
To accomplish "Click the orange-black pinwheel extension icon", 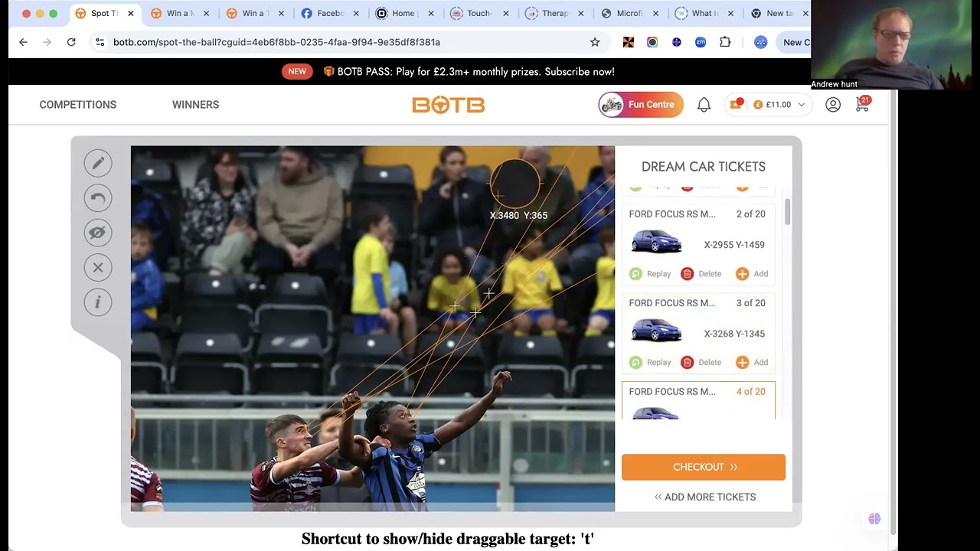I will (x=629, y=42).
